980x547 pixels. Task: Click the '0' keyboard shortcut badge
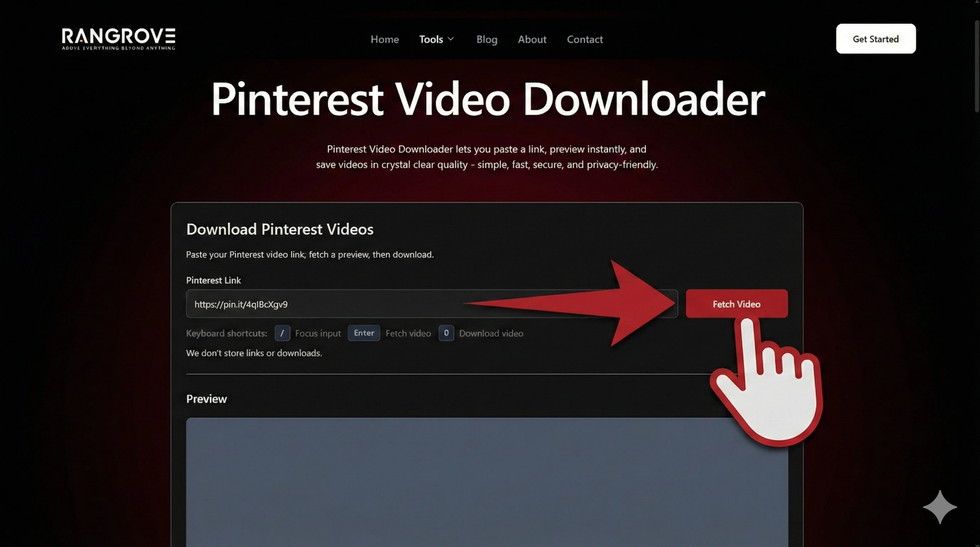click(445, 333)
